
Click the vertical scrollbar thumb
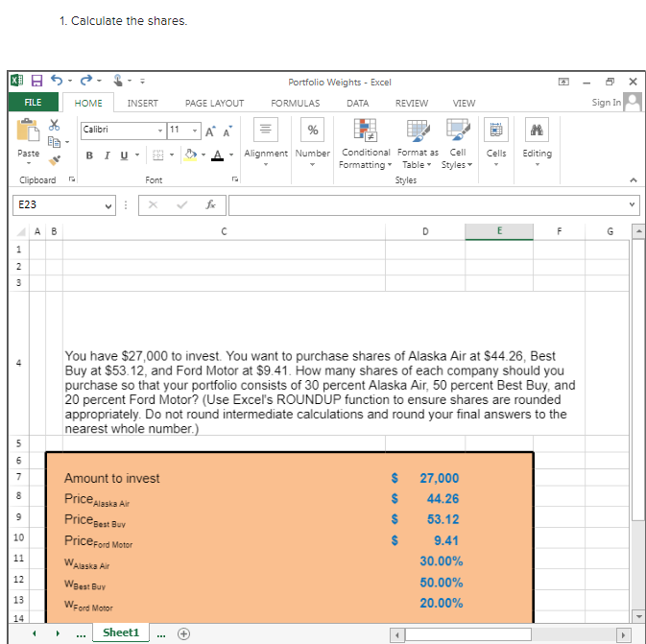(x=638, y=380)
